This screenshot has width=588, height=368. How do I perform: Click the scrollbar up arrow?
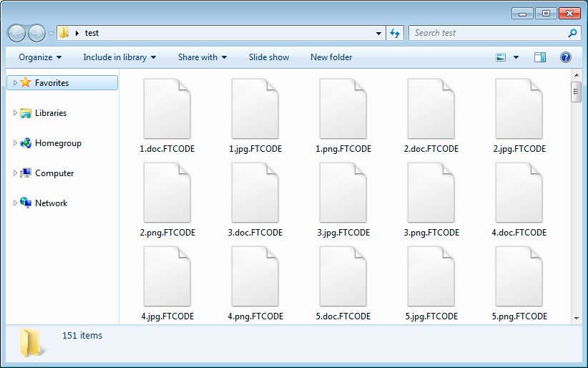coord(577,75)
